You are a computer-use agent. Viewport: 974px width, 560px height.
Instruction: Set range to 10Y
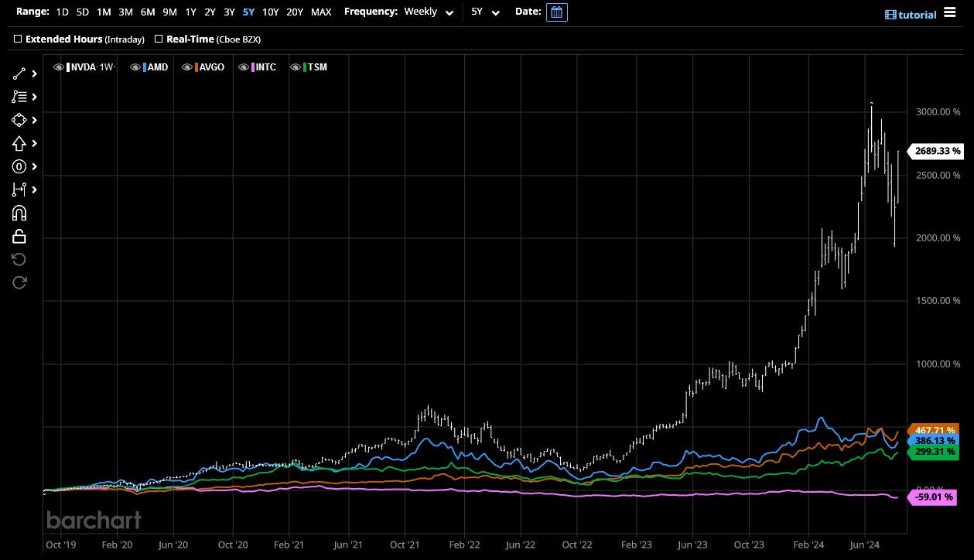click(271, 12)
